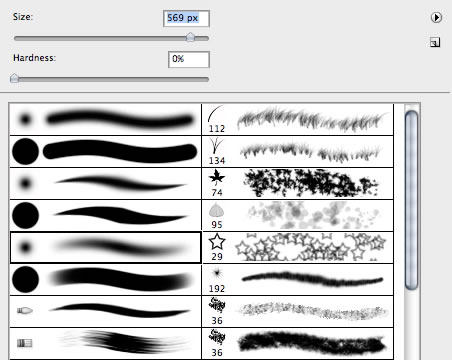Choose the Dune Grass brush numbered 134
Screen dimensions: 452x360
point(298,152)
